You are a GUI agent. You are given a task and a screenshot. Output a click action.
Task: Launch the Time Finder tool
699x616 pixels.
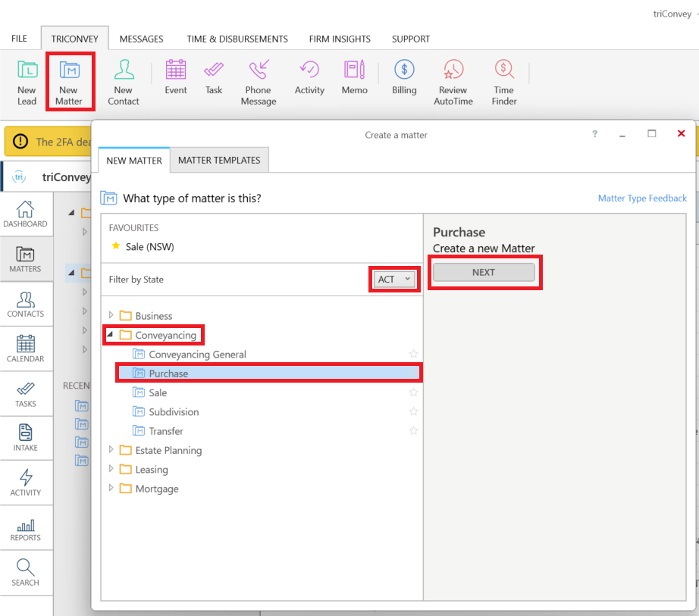(504, 82)
